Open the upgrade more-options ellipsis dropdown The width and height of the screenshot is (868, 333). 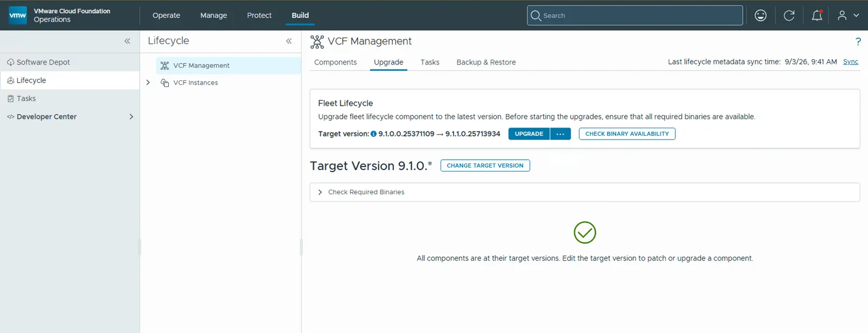[x=560, y=134]
